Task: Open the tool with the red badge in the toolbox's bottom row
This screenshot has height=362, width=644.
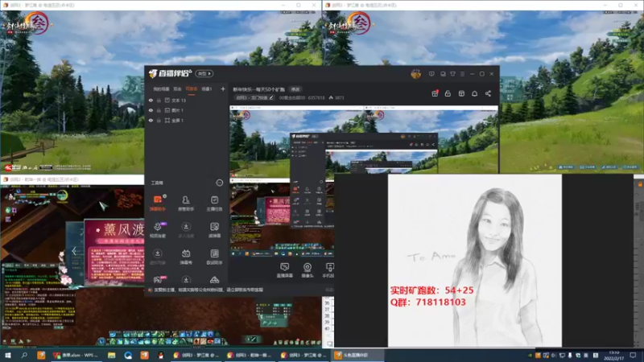Action: (x=159, y=280)
